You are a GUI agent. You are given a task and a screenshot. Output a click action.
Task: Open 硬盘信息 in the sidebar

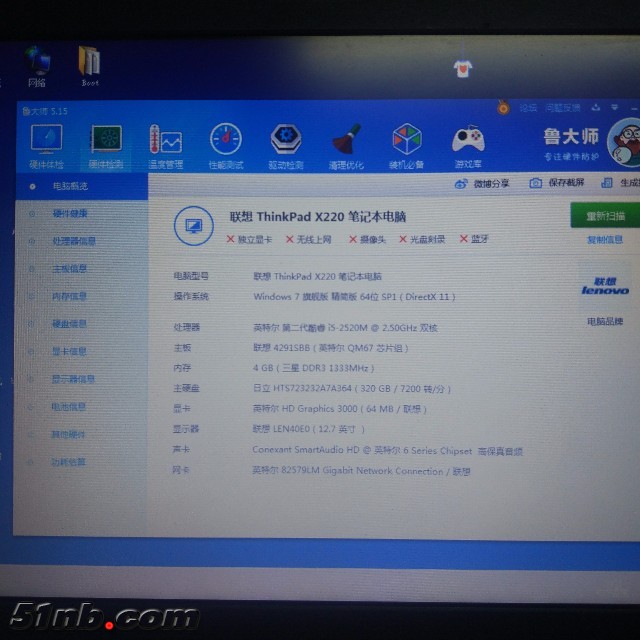(69, 324)
